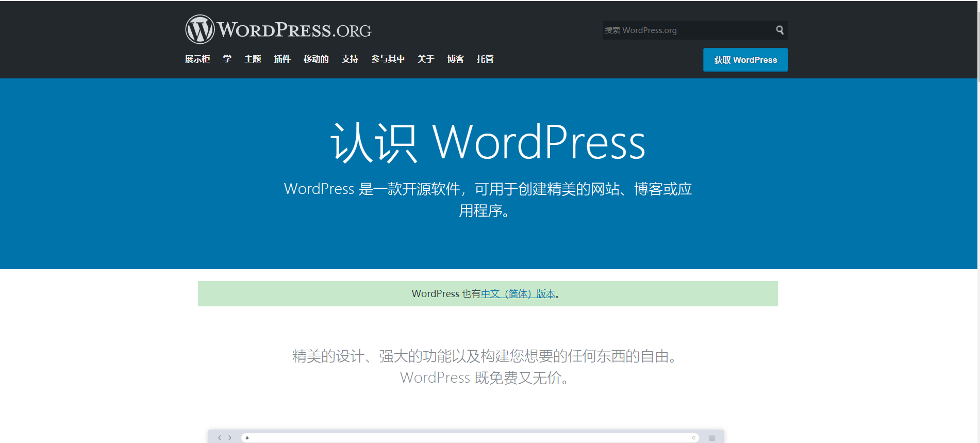Open the 学 menu item
This screenshot has height=443, width=980.
click(x=227, y=59)
